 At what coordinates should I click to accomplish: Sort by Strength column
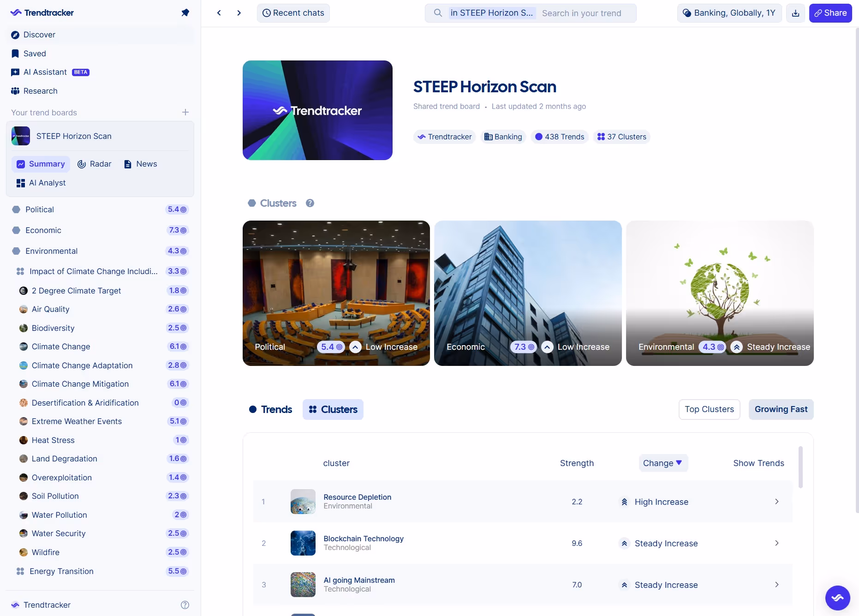577,463
